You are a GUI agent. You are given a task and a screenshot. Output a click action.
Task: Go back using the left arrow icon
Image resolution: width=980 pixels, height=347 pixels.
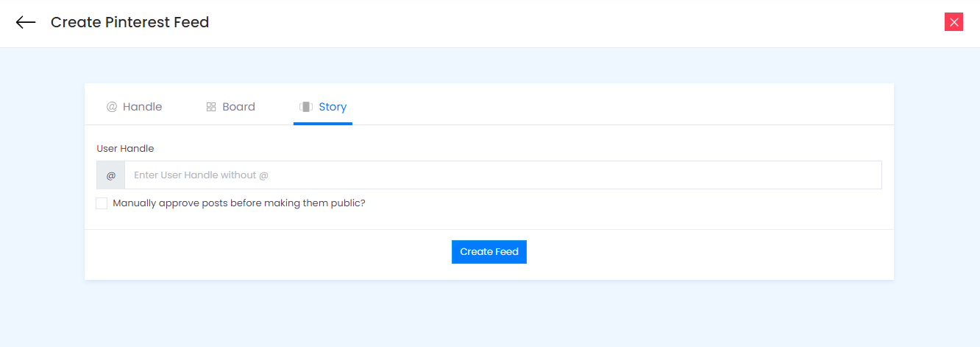[26, 22]
